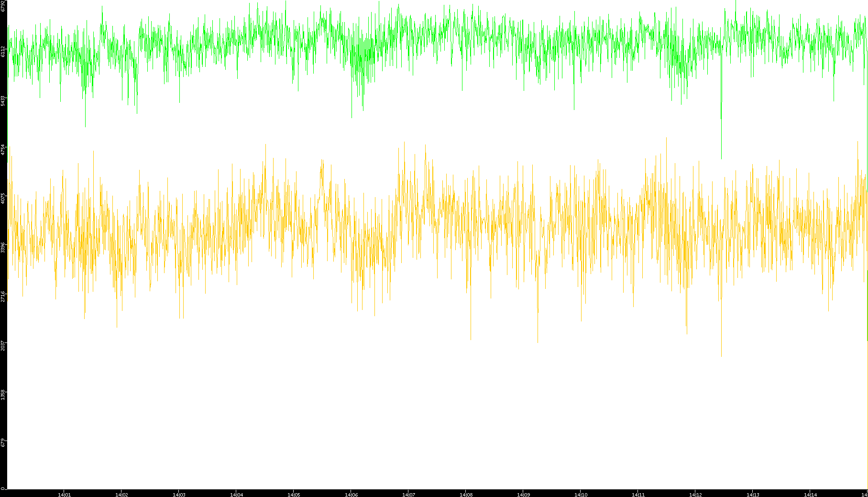This screenshot has width=868, height=497.
Task: Click the 6792 value axis label
Action: [x=3, y=6]
